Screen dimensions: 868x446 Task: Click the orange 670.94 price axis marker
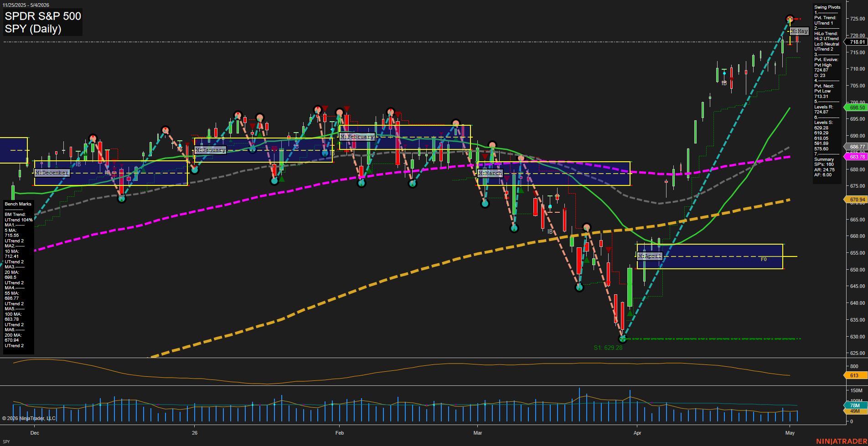coord(857,200)
